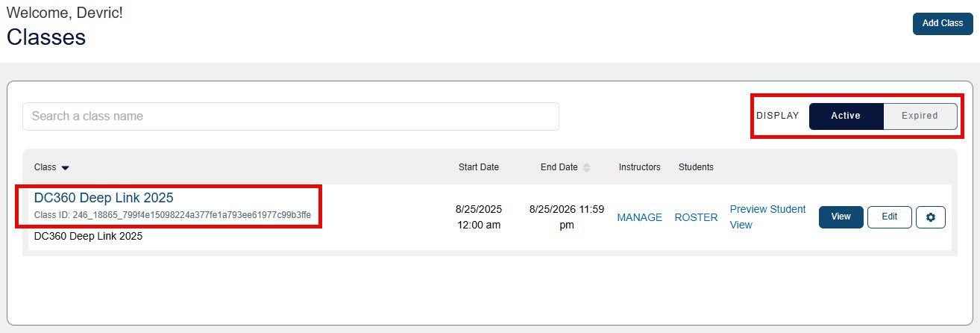The height and width of the screenshot is (333, 980).
Task: Edit the DC360 Deep Link class
Action: [x=889, y=217]
